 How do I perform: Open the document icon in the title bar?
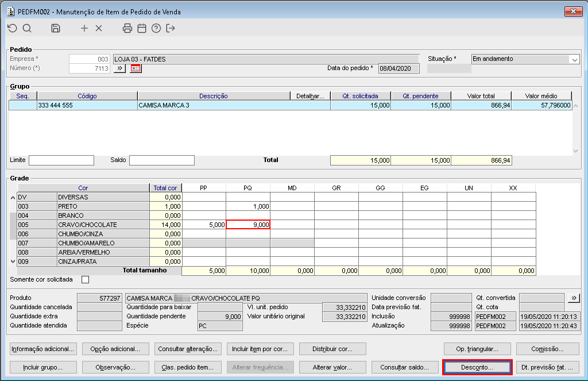click(x=11, y=11)
